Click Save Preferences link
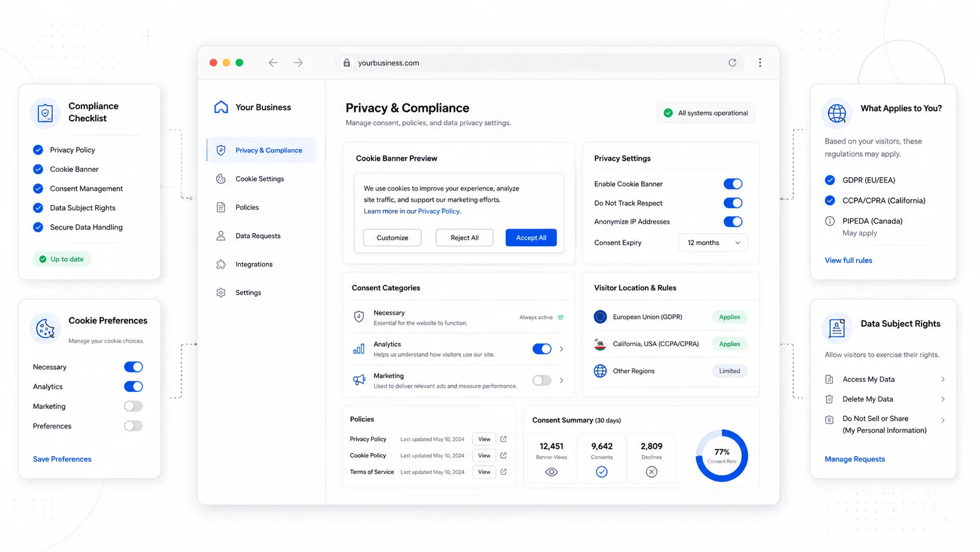 tap(62, 459)
